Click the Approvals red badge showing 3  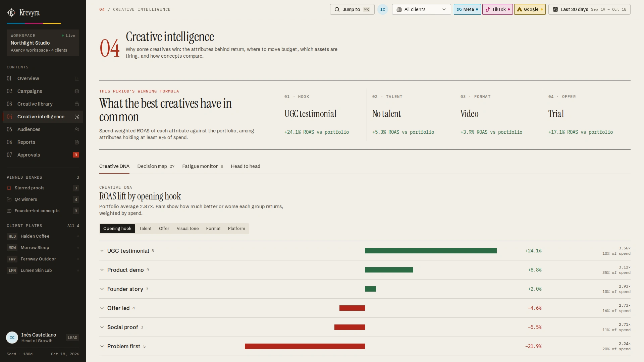click(x=76, y=155)
